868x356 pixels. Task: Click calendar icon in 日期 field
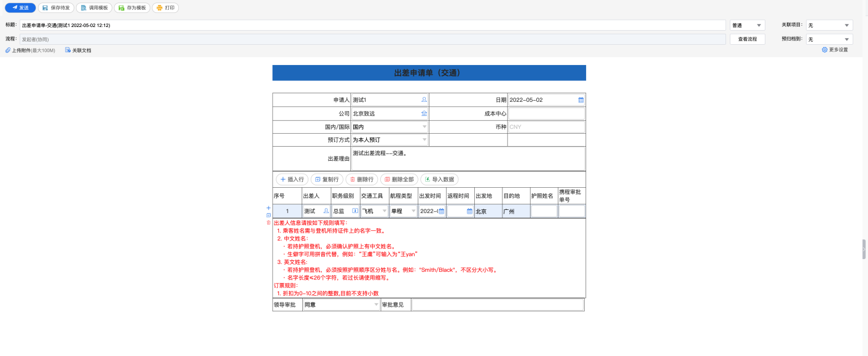(x=581, y=99)
